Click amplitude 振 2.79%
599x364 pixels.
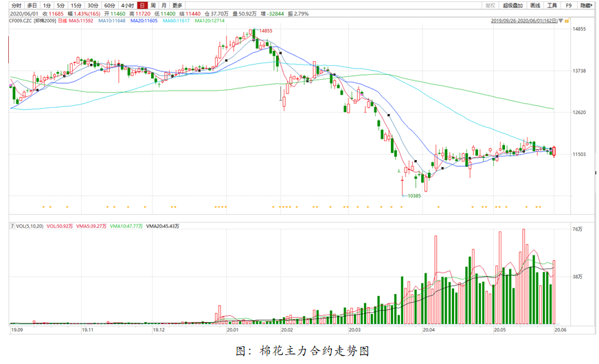coord(298,14)
